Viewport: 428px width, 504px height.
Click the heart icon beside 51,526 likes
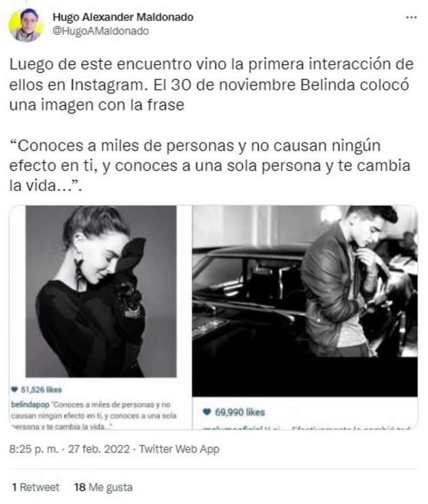tap(14, 390)
